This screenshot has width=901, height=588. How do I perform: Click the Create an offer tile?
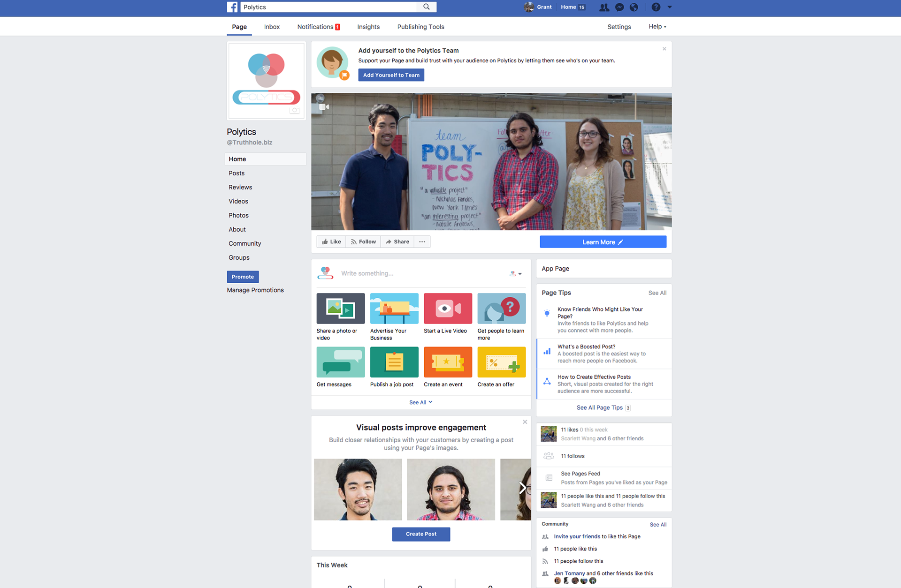click(501, 367)
